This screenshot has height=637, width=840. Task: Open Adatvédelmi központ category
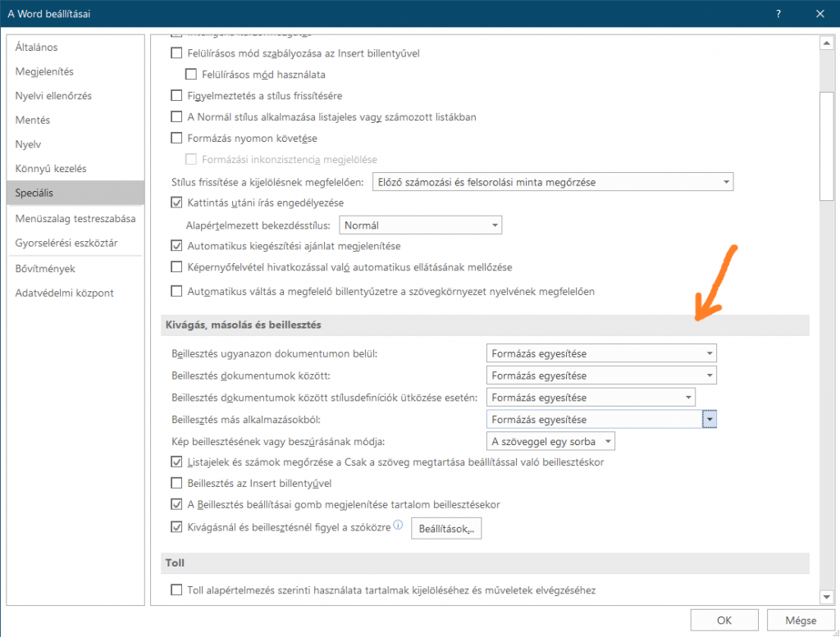click(x=64, y=293)
